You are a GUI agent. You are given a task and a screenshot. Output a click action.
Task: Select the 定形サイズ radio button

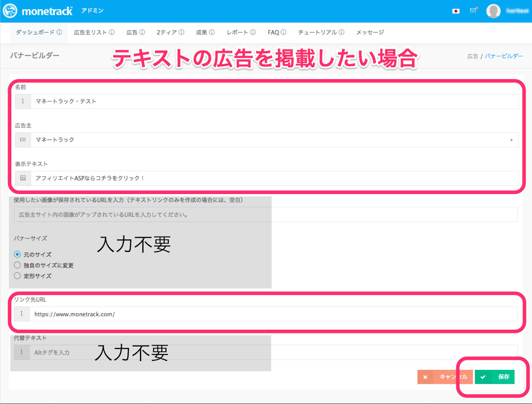pyautogui.click(x=17, y=276)
